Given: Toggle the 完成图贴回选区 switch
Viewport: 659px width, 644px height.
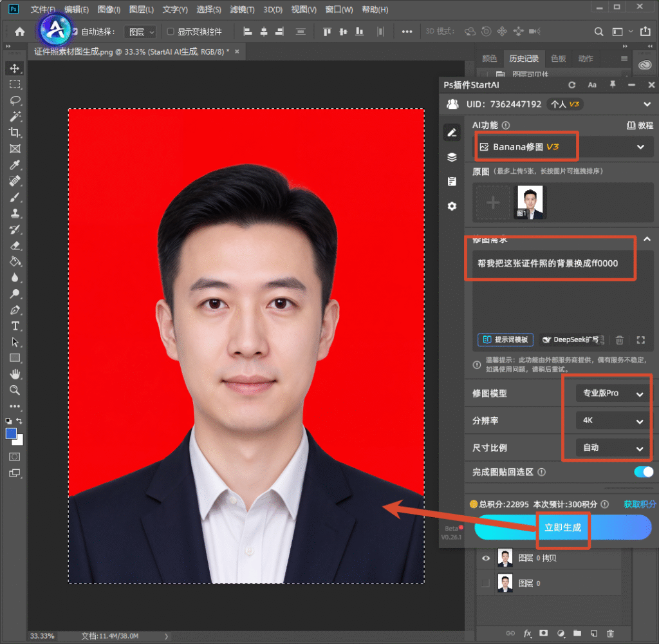Looking at the screenshot, I should (644, 472).
